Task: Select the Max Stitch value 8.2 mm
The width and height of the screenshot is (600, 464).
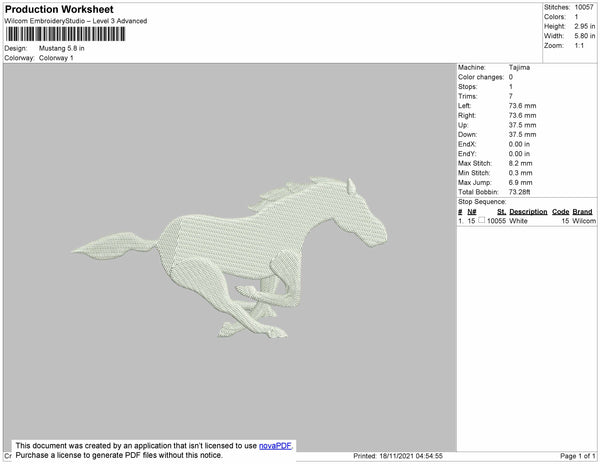Action: pyautogui.click(x=520, y=163)
